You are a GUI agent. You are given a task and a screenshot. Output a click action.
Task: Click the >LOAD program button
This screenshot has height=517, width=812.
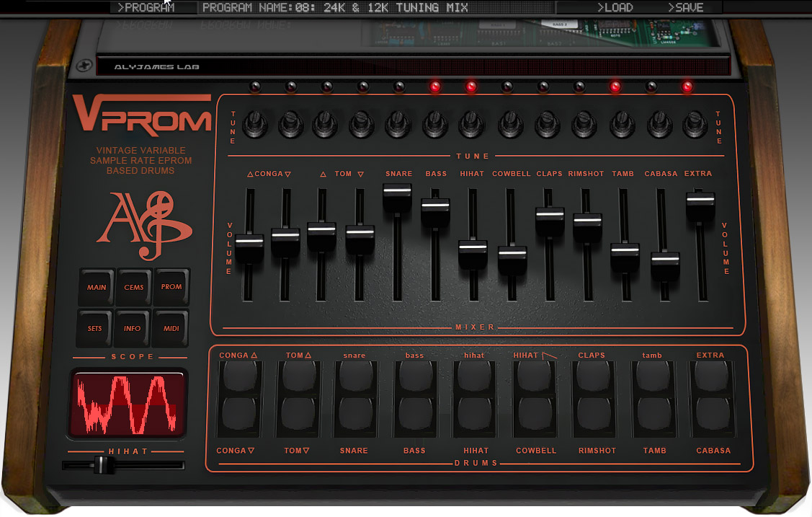coord(615,8)
